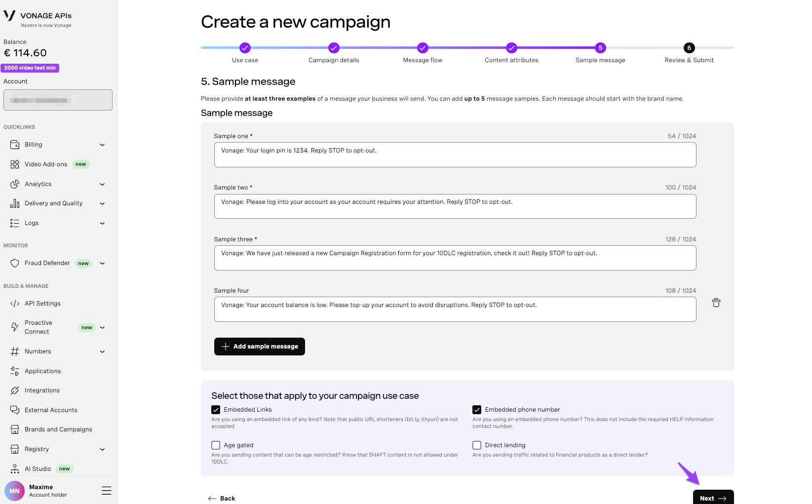
Task: Open AI Studio sidebar icon
Action: [x=15, y=468]
